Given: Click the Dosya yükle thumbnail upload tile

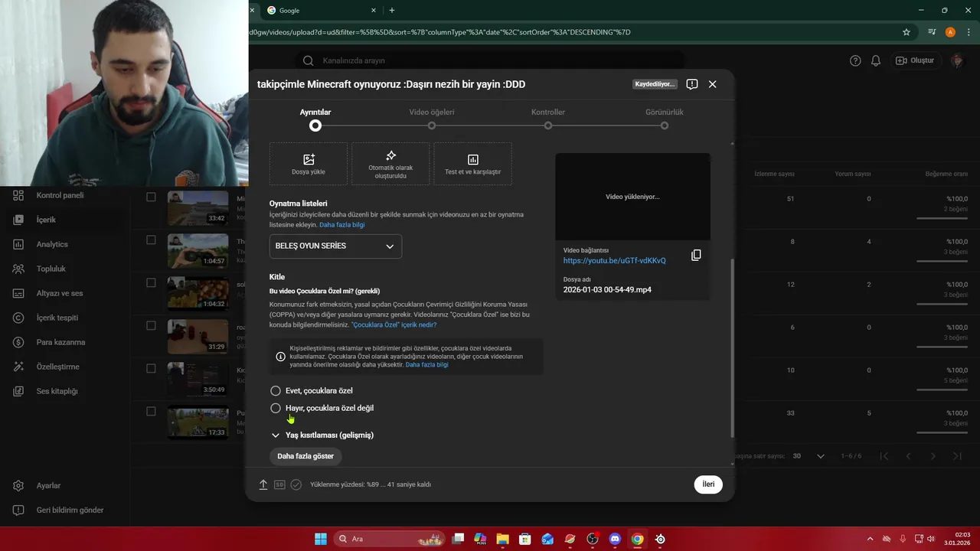Looking at the screenshot, I should (x=309, y=164).
